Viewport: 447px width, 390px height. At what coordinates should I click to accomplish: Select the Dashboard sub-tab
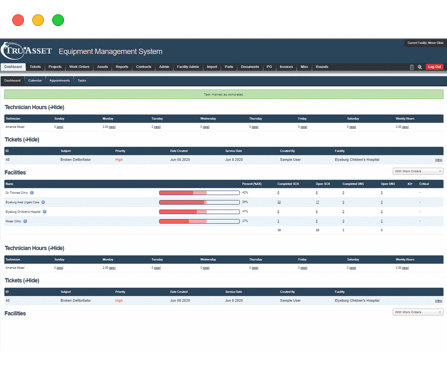[x=12, y=81]
